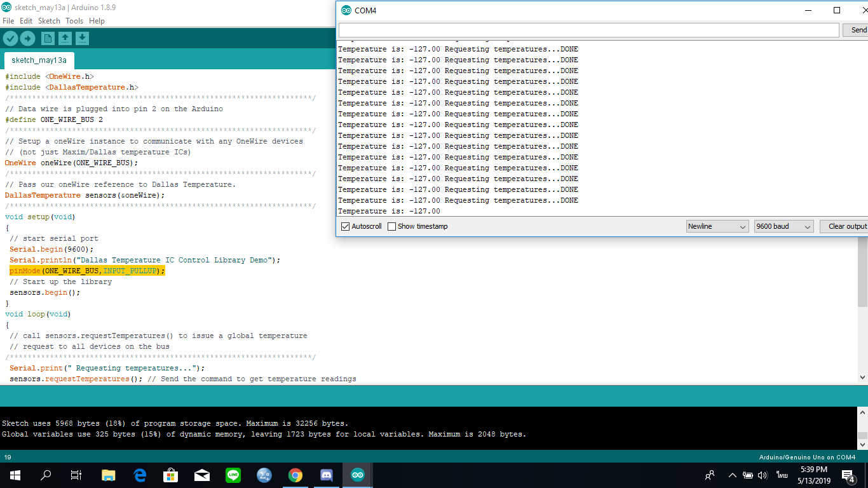Enable the Show timestamp checkbox
Screen dimensions: 868x488
click(392, 226)
